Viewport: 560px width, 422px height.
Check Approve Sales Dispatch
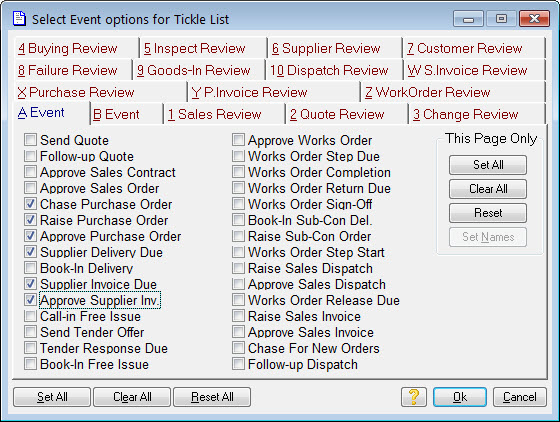pyautogui.click(x=238, y=284)
